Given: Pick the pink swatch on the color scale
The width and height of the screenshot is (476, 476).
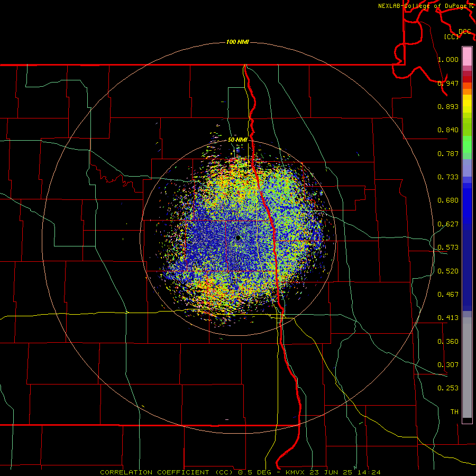Looking at the screenshot, I should pyautogui.click(x=467, y=57).
